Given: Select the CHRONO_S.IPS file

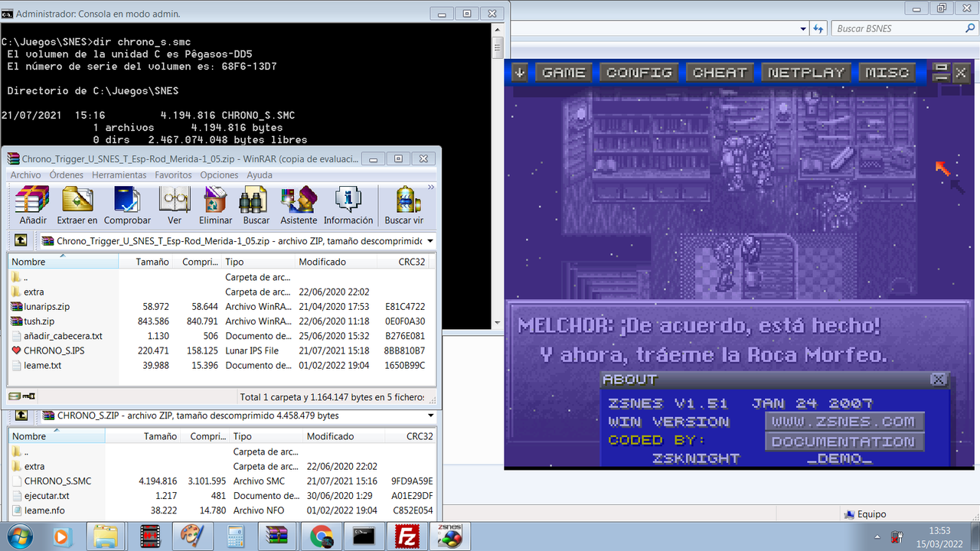Looking at the screenshot, I should tap(219, 350).
